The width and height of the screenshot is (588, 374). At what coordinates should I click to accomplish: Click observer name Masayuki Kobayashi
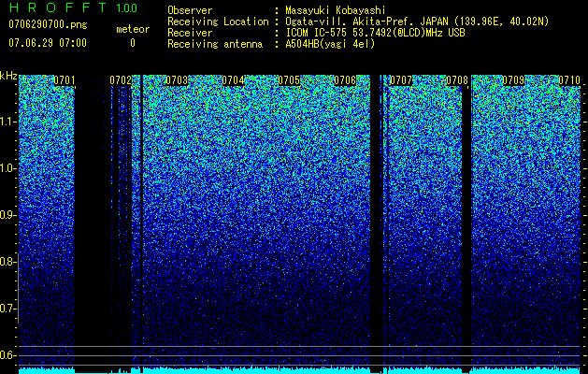click(336, 10)
